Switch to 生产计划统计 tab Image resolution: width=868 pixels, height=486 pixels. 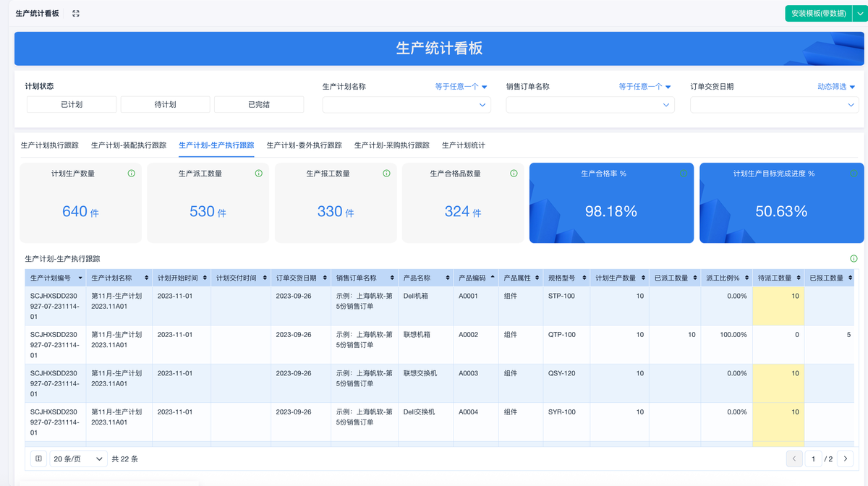point(463,145)
